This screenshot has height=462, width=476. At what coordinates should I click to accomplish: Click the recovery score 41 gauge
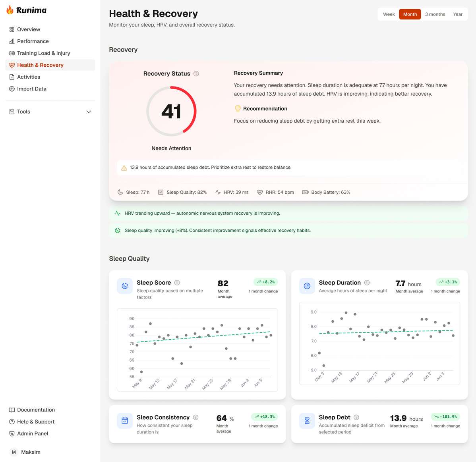click(171, 111)
